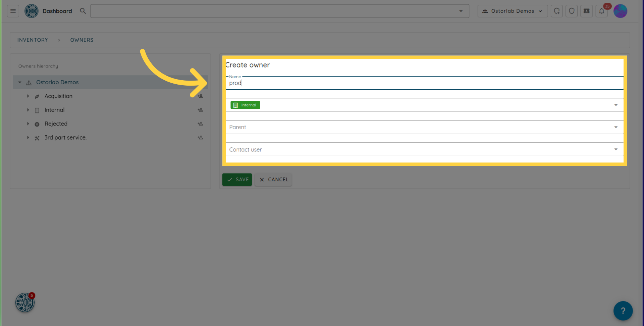Open the help question mark button
Image resolution: width=644 pixels, height=326 pixels.
click(x=623, y=311)
